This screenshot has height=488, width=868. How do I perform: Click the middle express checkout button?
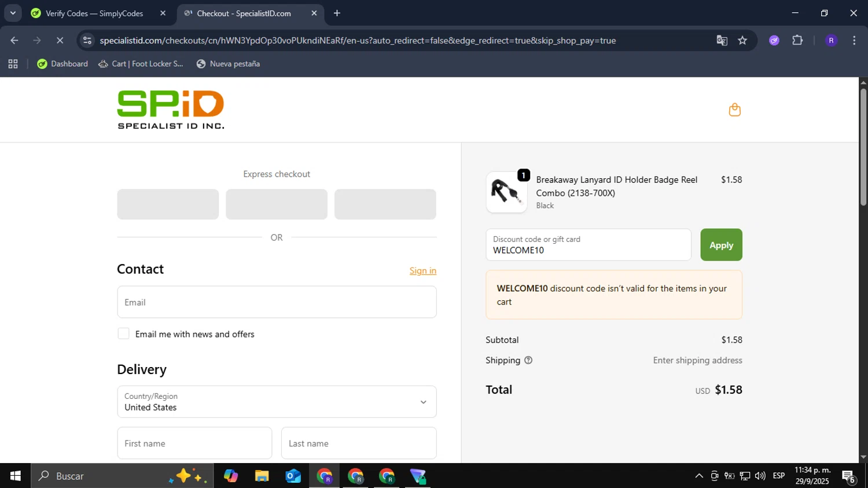tap(277, 204)
